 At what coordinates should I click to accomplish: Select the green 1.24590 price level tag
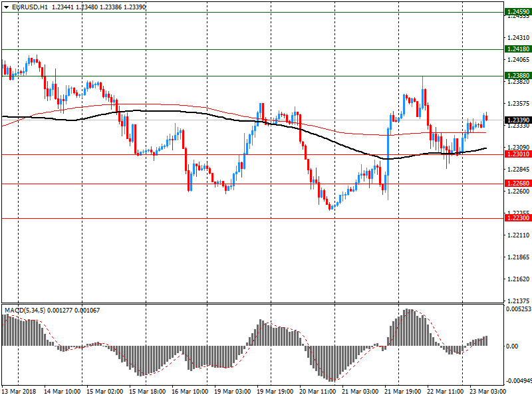tap(517, 12)
